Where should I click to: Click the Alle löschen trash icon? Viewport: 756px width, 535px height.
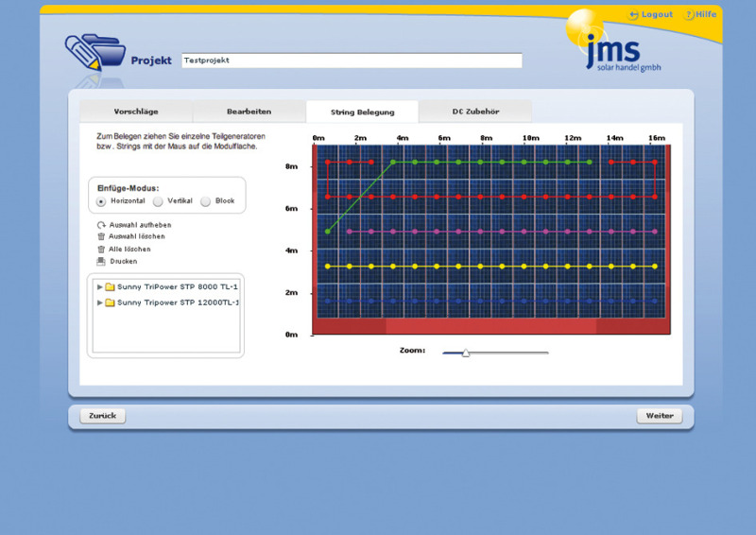pos(101,249)
